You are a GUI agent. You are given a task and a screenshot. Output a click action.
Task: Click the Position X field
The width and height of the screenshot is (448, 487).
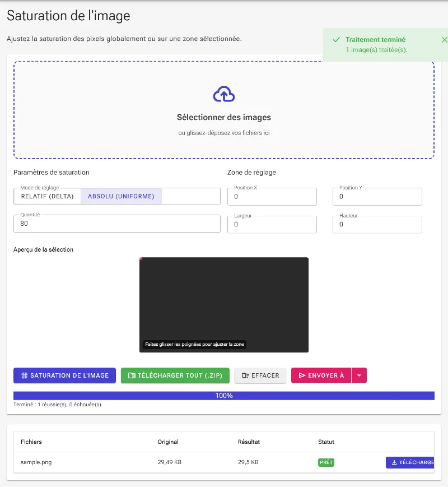tap(272, 197)
